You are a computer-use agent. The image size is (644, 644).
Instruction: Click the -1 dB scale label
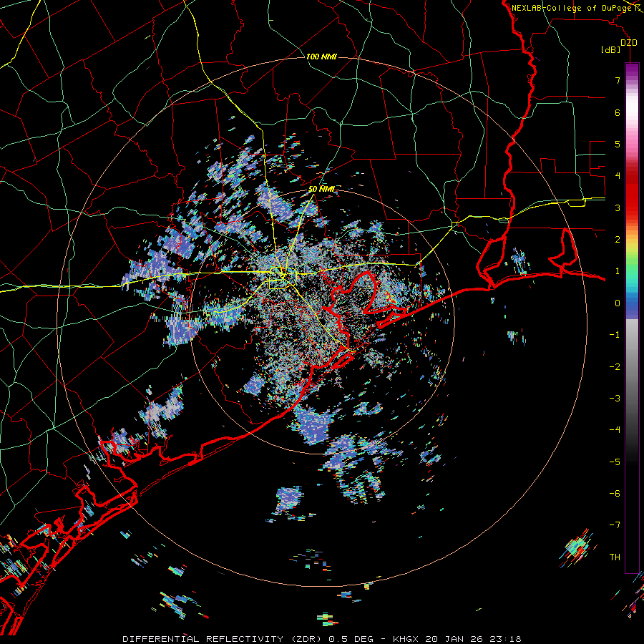pos(615,335)
